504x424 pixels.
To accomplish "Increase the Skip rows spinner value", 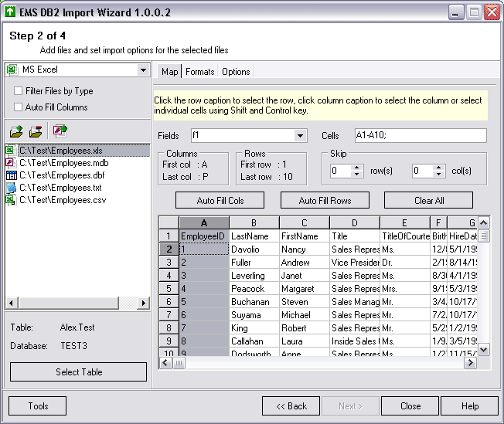I will coord(357,168).
